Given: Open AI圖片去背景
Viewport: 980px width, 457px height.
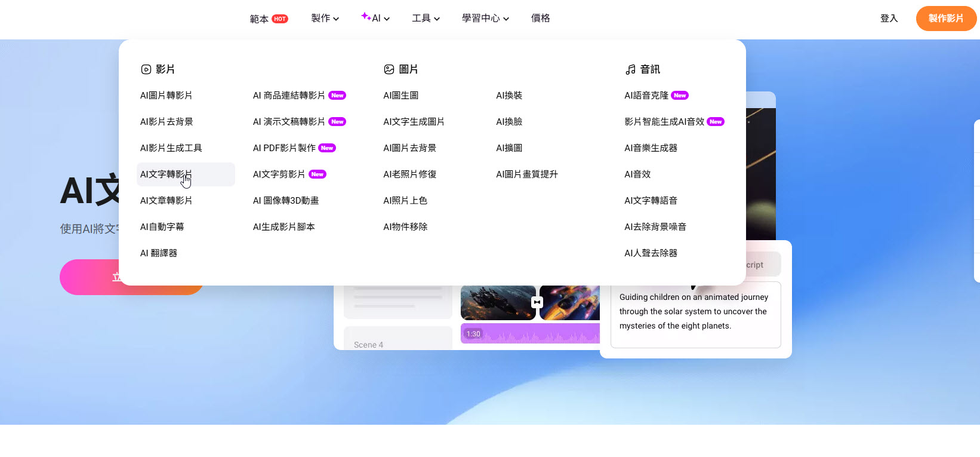Looking at the screenshot, I should (x=410, y=148).
